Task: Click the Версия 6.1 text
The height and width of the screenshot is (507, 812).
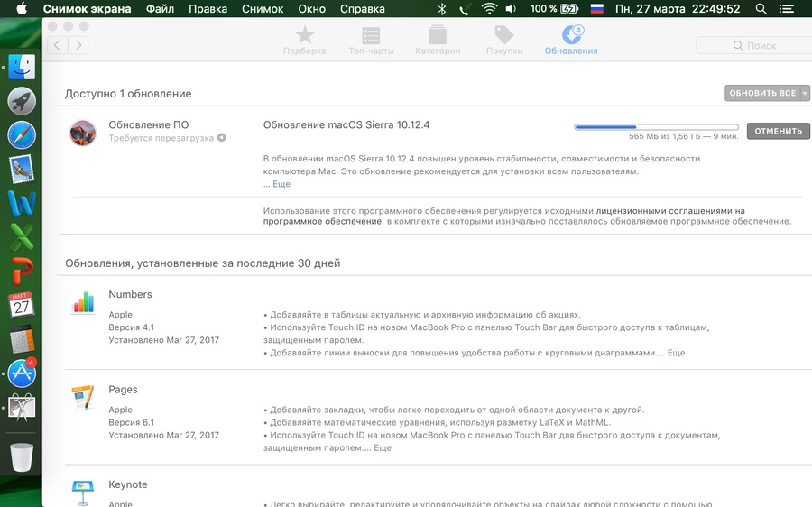Action: click(131, 422)
